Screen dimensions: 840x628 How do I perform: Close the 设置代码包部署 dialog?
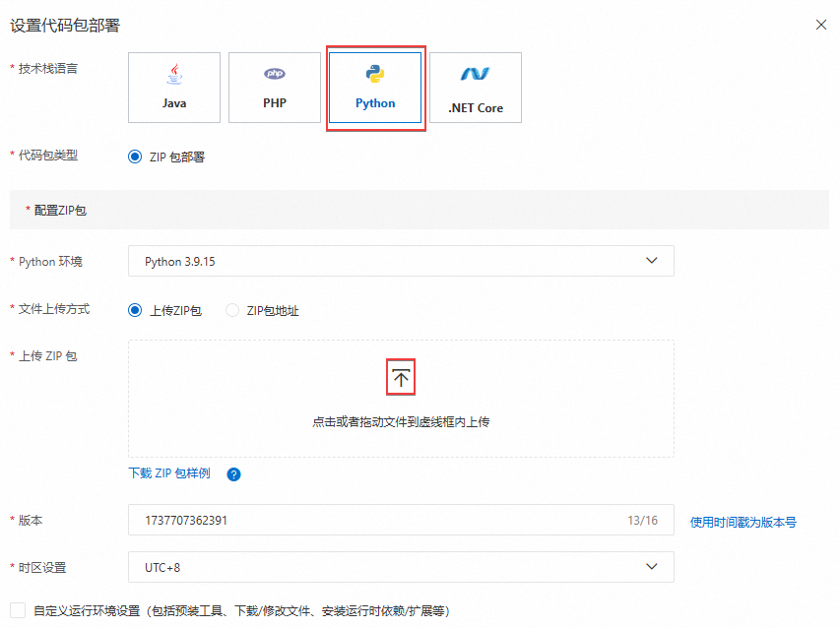point(820,25)
